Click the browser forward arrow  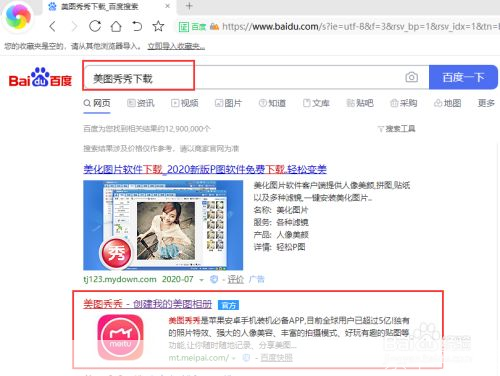(x=74, y=26)
